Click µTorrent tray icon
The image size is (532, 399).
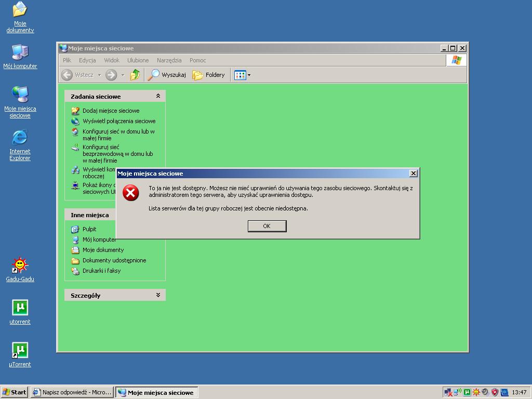pyautogui.click(x=467, y=392)
